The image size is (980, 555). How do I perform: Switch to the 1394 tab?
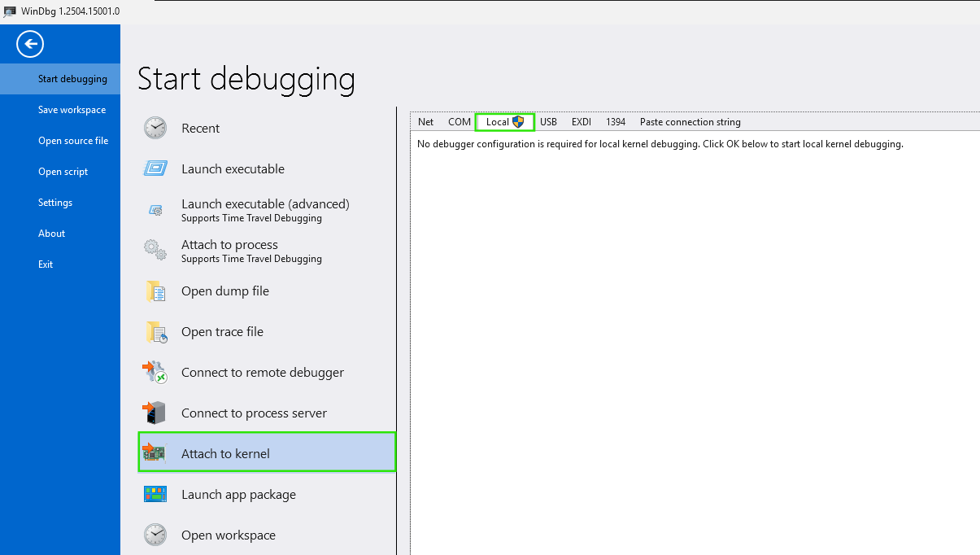tap(616, 122)
